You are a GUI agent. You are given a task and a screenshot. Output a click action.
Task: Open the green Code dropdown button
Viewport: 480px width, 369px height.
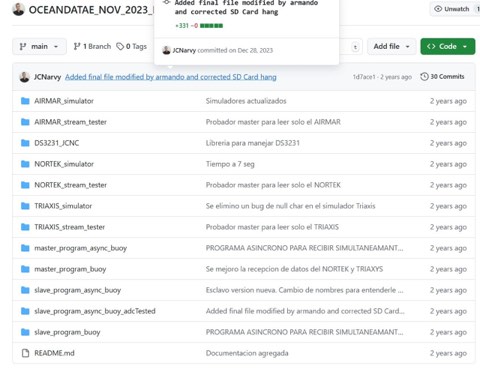click(447, 46)
